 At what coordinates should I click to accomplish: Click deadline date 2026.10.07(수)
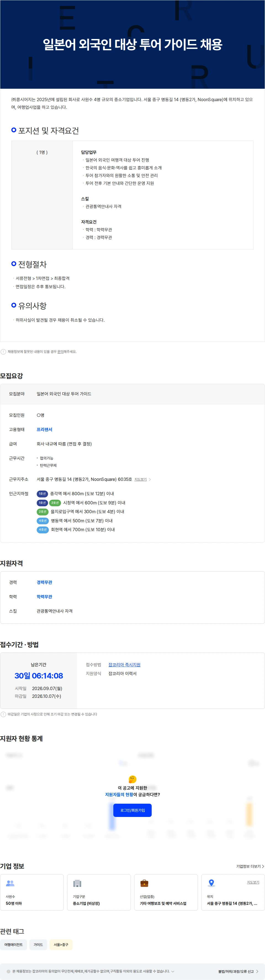coord(46,696)
